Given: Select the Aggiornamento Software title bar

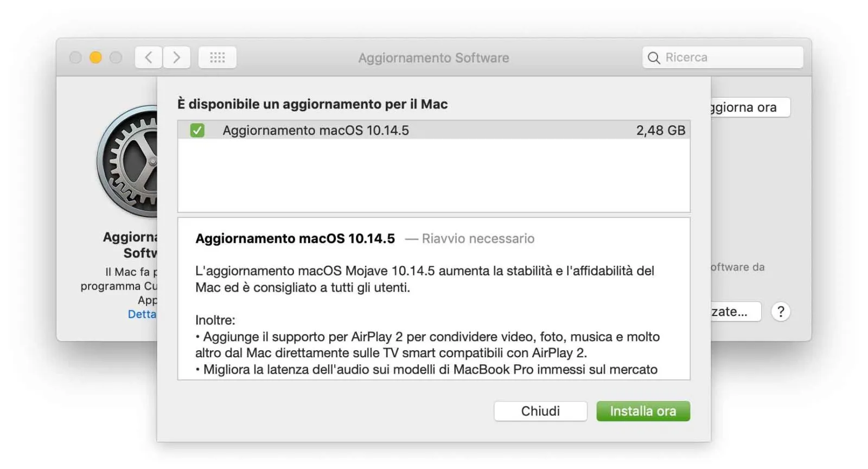Looking at the screenshot, I should click(x=433, y=57).
